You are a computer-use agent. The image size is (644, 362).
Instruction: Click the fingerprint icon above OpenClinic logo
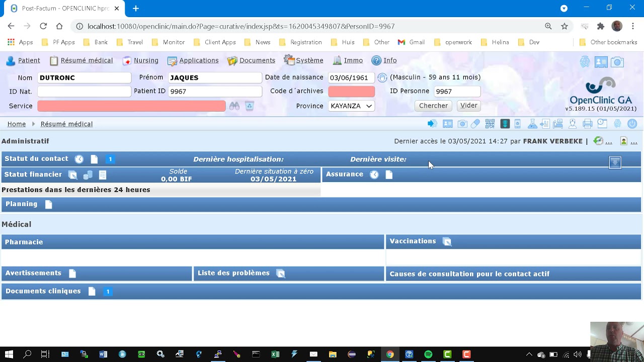(585, 62)
